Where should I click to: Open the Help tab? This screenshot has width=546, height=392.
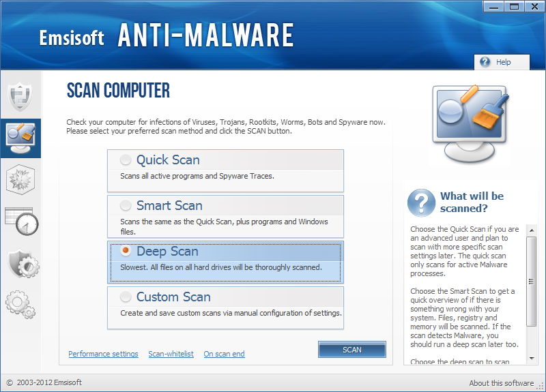502,62
